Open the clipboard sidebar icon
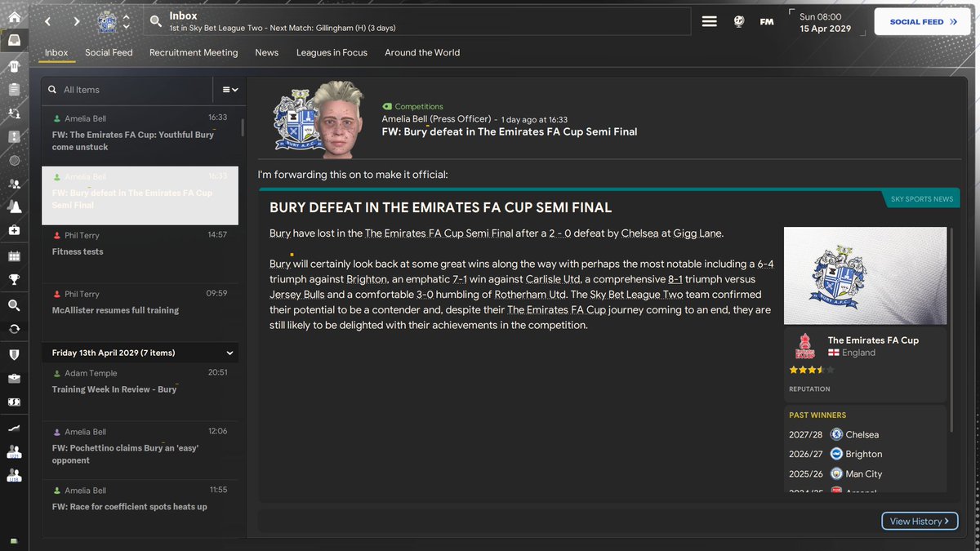Image resolution: width=980 pixels, height=551 pixels. click(x=14, y=89)
